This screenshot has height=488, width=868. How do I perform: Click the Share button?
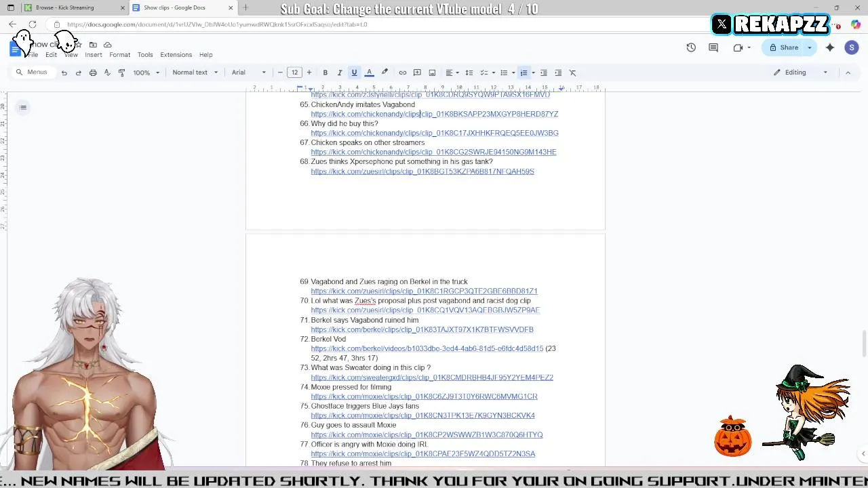[x=783, y=47]
